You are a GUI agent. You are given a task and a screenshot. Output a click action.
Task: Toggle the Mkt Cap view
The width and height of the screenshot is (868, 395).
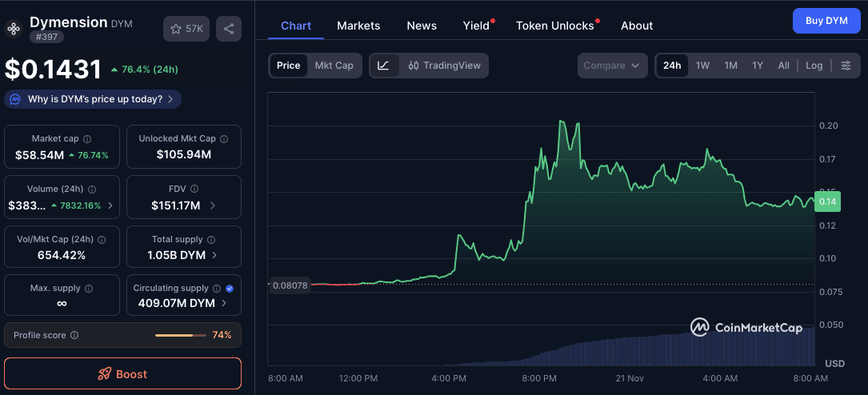click(x=334, y=66)
